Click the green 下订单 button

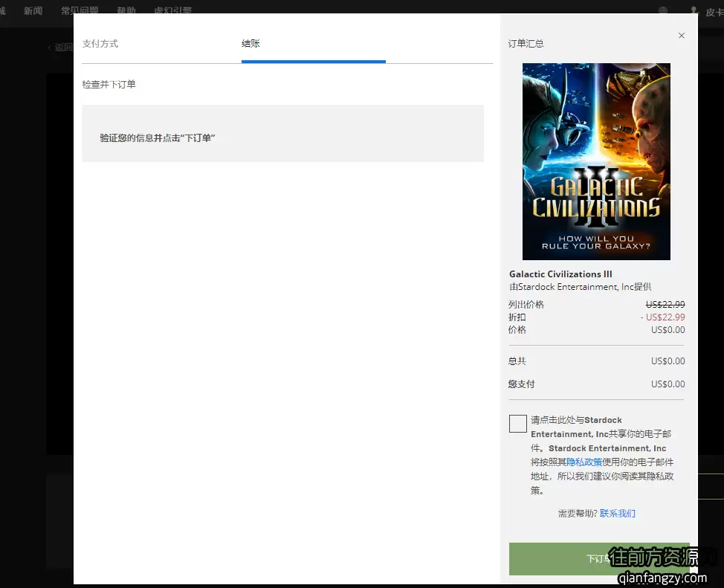599,558
